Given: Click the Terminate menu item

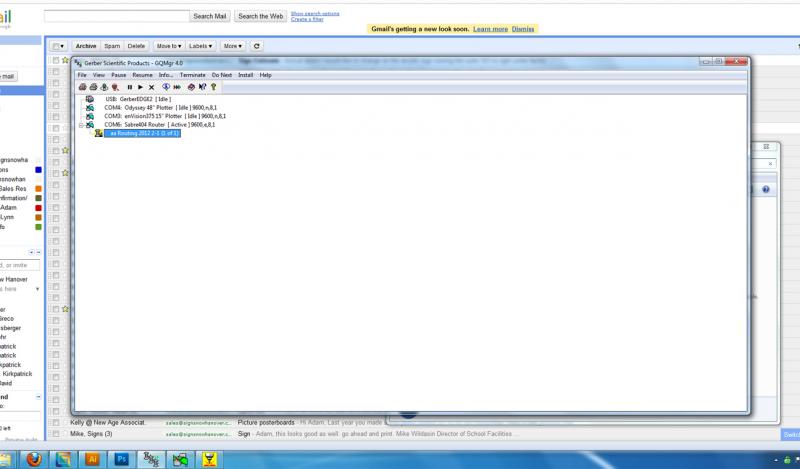Looking at the screenshot, I should coord(192,75).
